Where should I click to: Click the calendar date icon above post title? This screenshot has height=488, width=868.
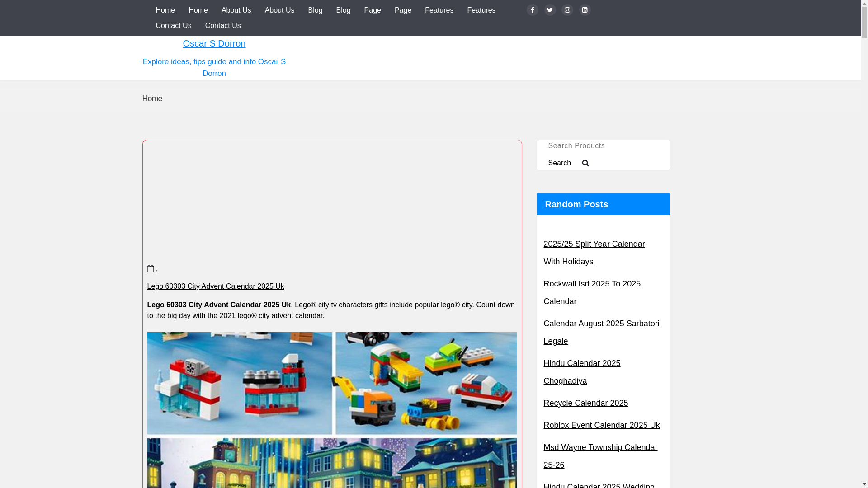(151, 268)
